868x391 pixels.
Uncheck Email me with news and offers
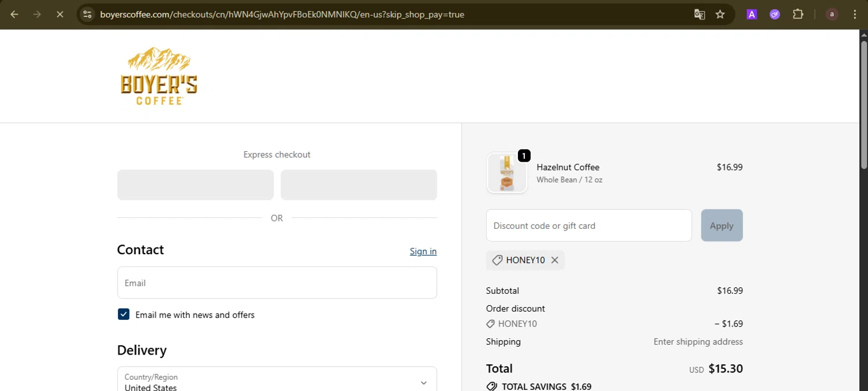(123, 315)
